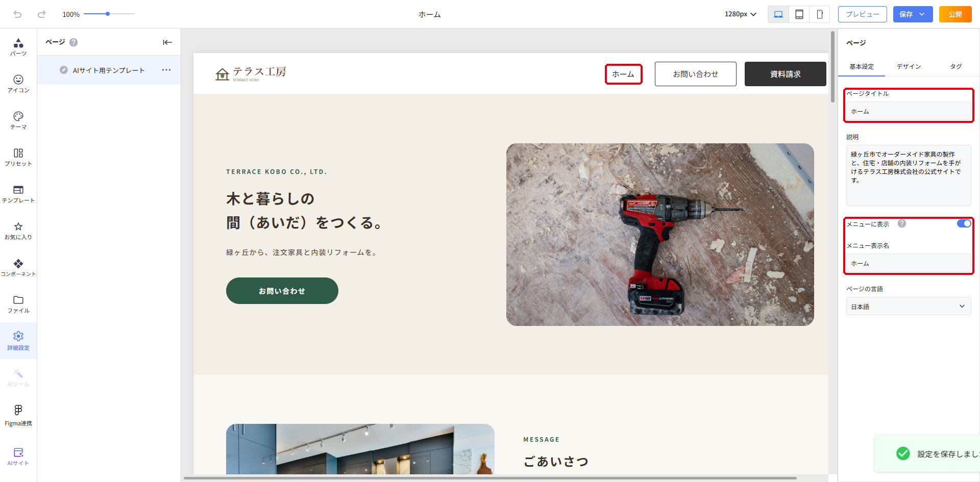The image size is (980, 482).
Task: Open the AIサイト panel
Action: (x=18, y=456)
